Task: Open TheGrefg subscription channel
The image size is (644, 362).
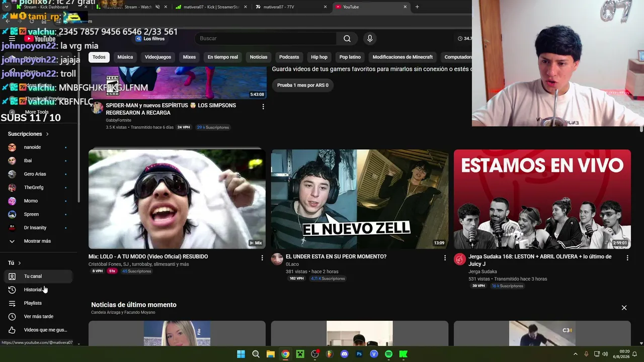Action: tap(38, 188)
